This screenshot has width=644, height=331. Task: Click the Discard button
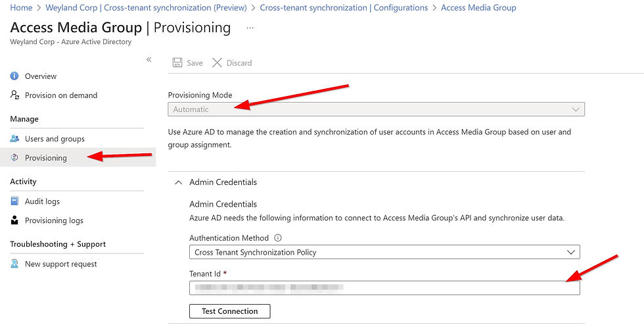click(x=232, y=63)
